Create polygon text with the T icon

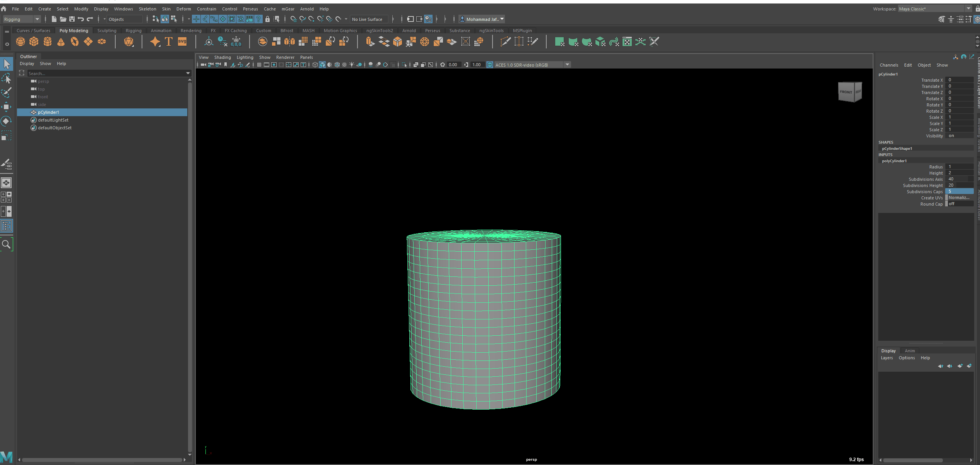pyautogui.click(x=169, y=41)
